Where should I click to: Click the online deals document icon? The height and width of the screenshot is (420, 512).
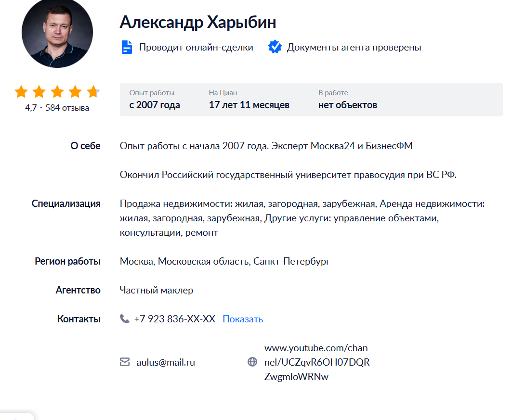127,48
